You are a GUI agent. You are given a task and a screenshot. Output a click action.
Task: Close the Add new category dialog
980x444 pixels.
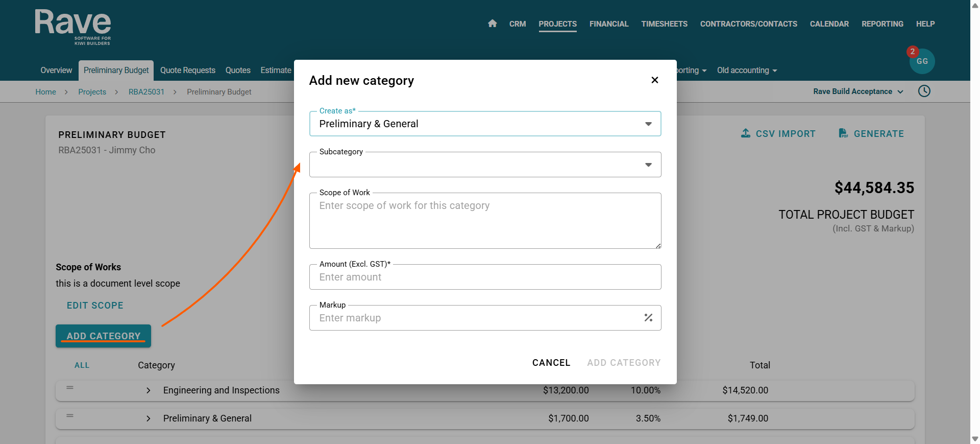tap(654, 80)
